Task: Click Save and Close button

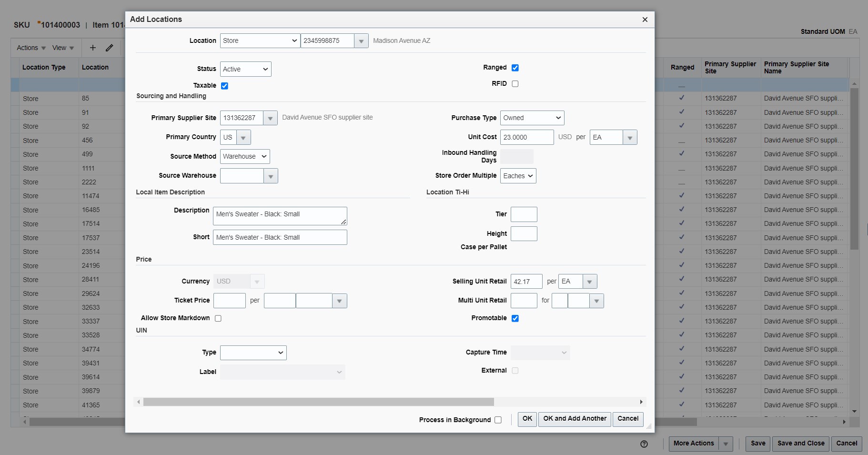Action: (801, 444)
